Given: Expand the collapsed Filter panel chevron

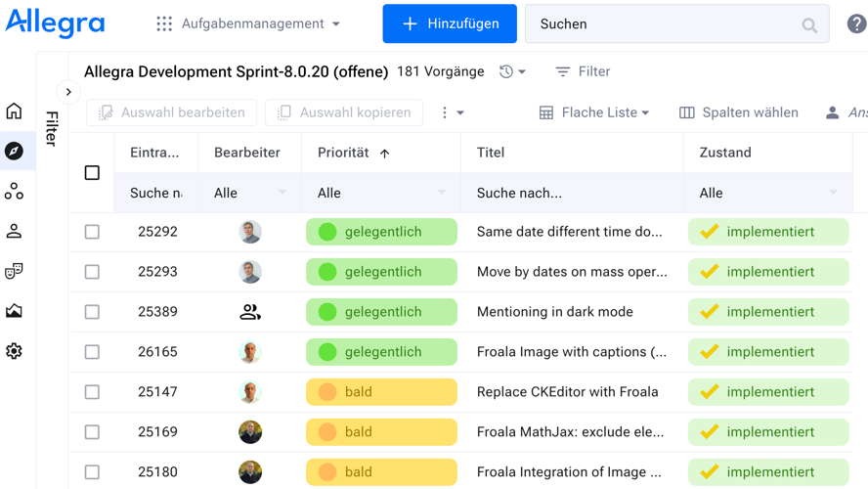Looking at the screenshot, I should [68, 92].
